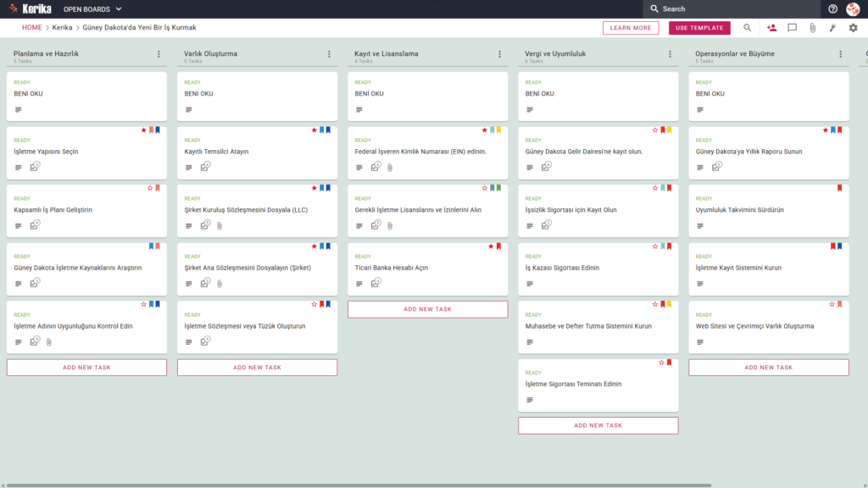Open the Vergi ve Uyumluluk column options menu
The image size is (868, 488).
coord(670,54)
